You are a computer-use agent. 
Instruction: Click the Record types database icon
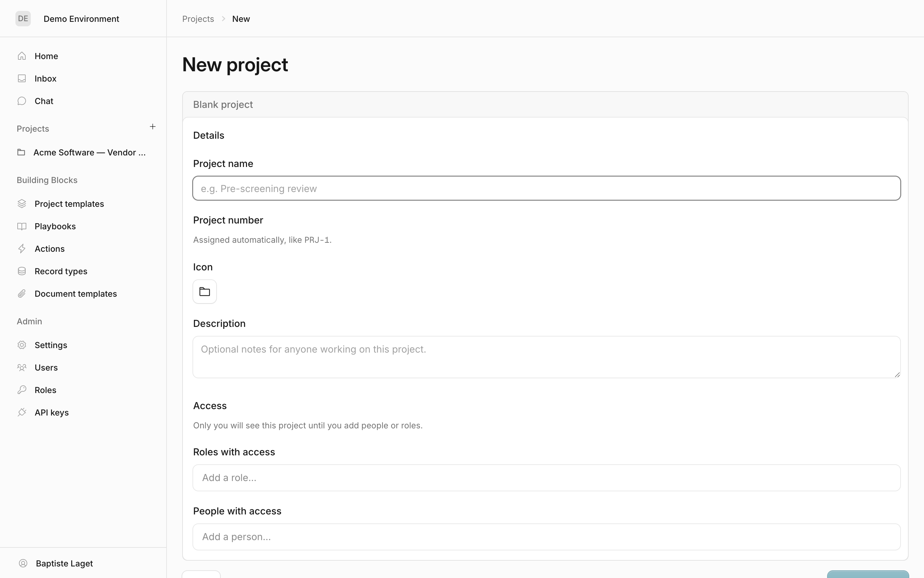coord(22,271)
